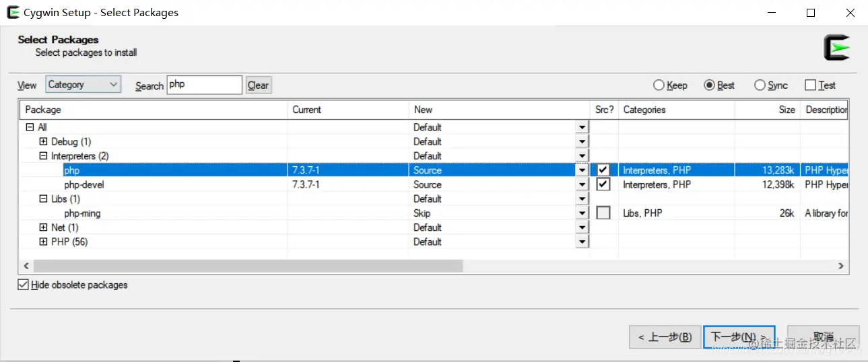Open the New dropdown for PHP (56) row
The height and width of the screenshot is (362, 868).
(x=582, y=242)
